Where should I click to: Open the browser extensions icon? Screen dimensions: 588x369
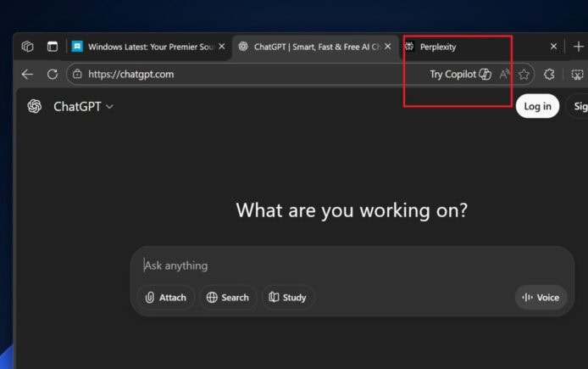coord(549,75)
